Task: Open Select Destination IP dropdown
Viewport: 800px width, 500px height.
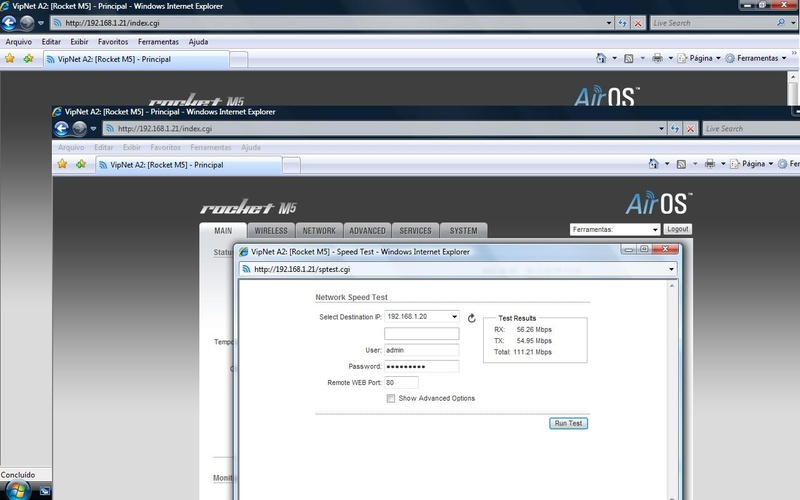Action: click(x=421, y=316)
